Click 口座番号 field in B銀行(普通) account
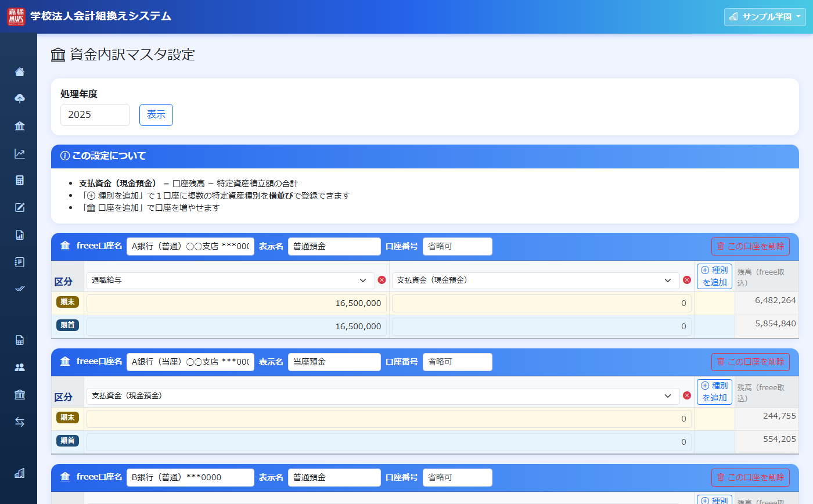This screenshot has height=504, width=813. pos(458,477)
